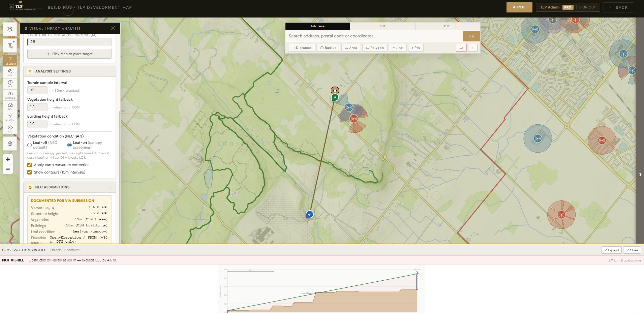The height and width of the screenshot is (315, 644).
Task: Edit vegetation height fallback field 12
Action: [37, 107]
